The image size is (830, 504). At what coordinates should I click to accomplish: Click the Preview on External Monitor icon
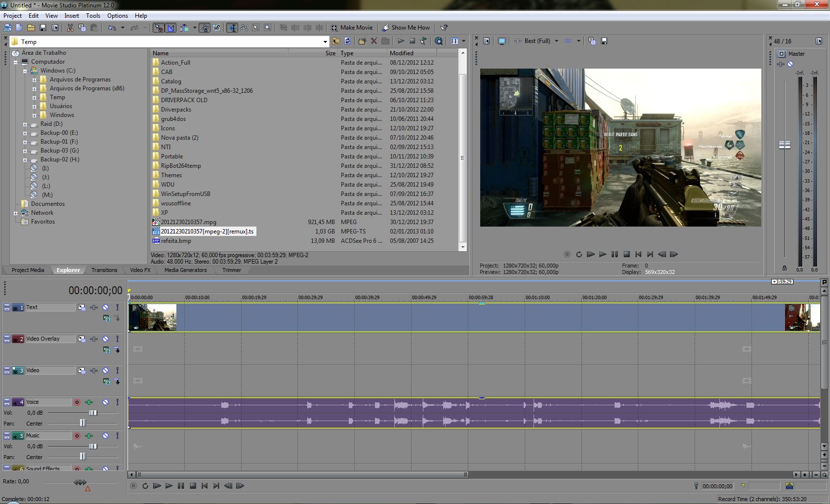[502, 41]
